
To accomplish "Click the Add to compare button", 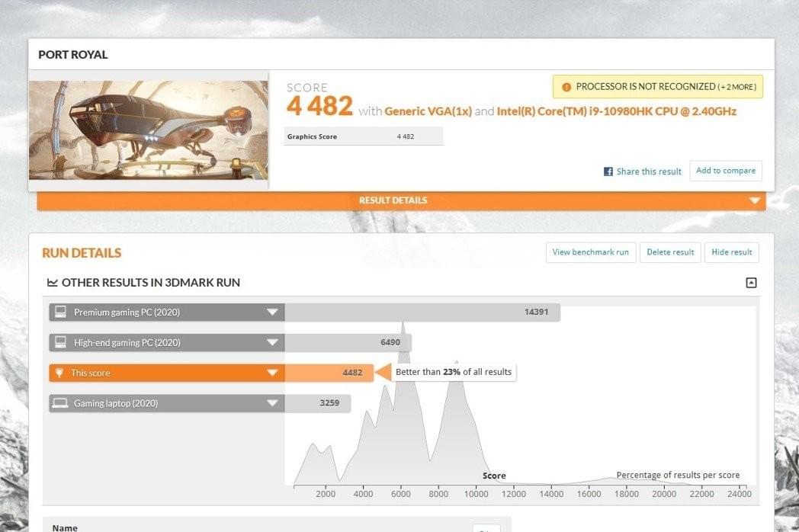I will (x=726, y=171).
